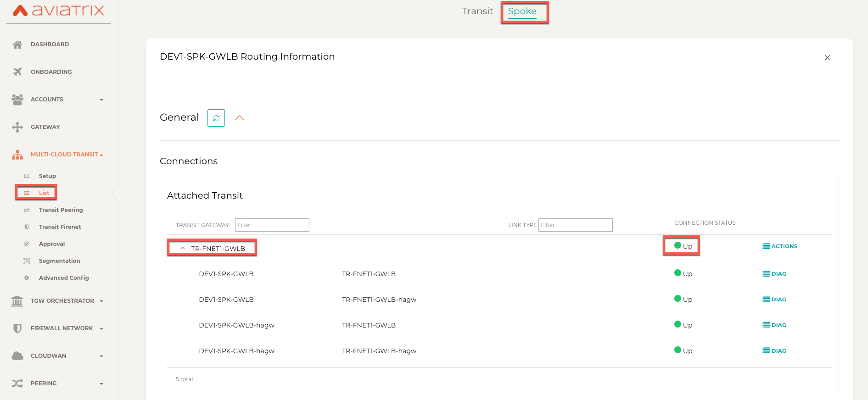Click Peering shuffle icon

(x=17, y=383)
